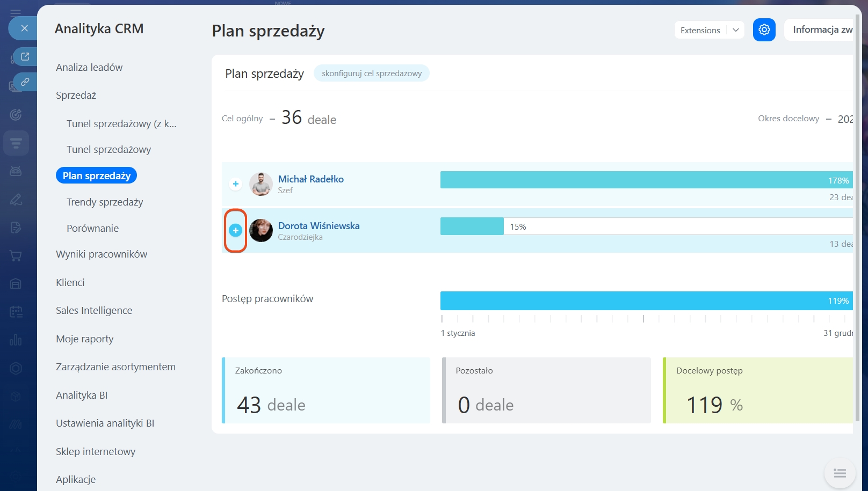Open the Sprzedaż section

coord(76,96)
